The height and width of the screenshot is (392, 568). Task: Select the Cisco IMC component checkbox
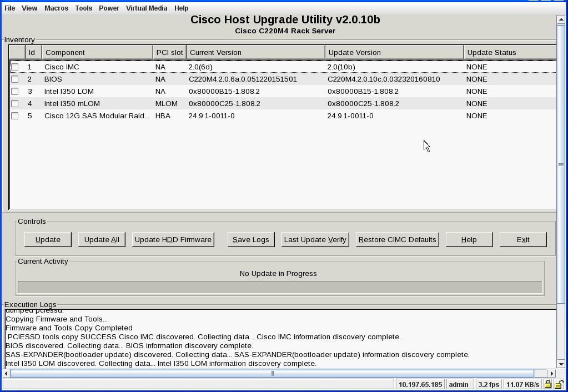(15, 67)
